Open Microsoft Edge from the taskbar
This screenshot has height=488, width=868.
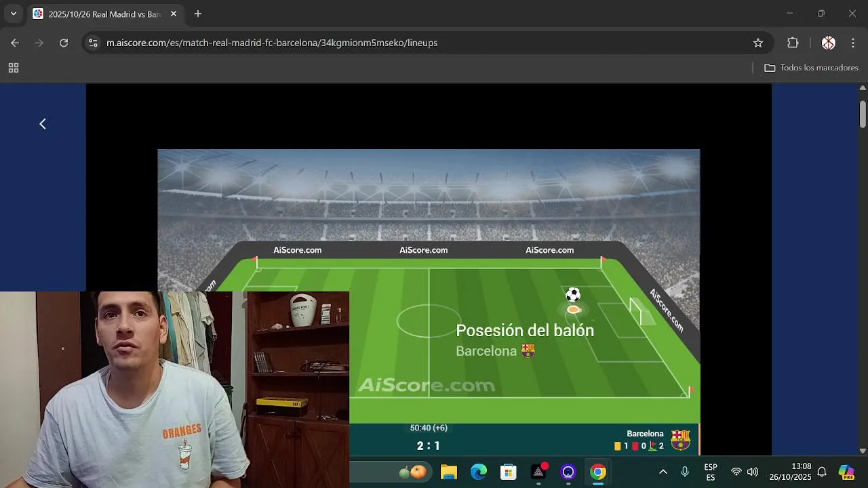[x=479, y=472]
